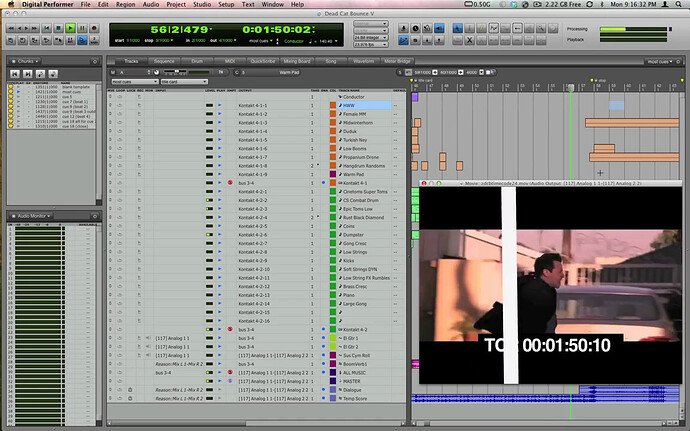The width and height of the screenshot is (690, 431).
Task: Open the stop time dropdown arrow in counter
Action: pyautogui.click(x=172, y=41)
